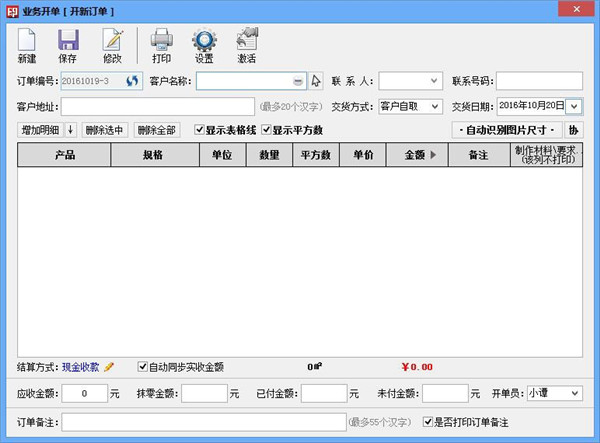Click the 激活 (Activate) toolbar icon

tap(246, 42)
